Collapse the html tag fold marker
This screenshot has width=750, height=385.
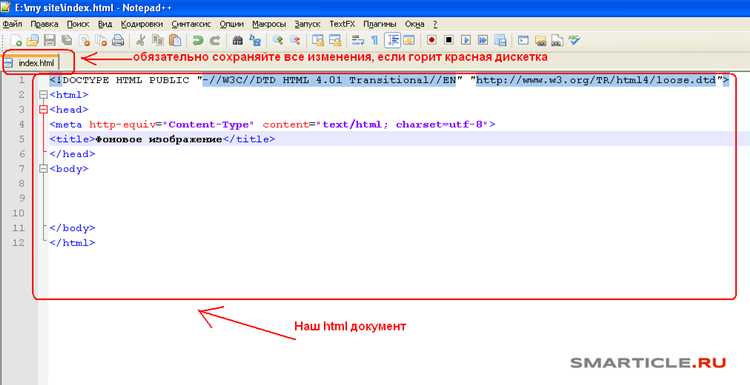click(44, 95)
